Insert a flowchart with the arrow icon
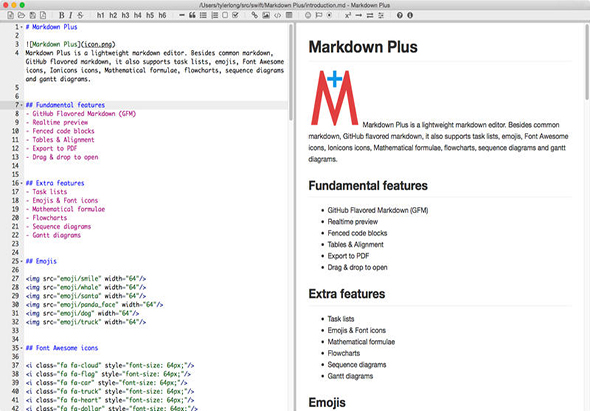Image resolution: width=590 pixels, height=411 pixels. coord(359,15)
